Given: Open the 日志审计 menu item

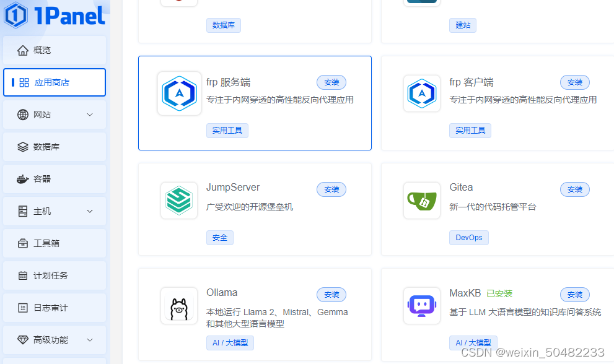Looking at the screenshot, I should tap(55, 308).
